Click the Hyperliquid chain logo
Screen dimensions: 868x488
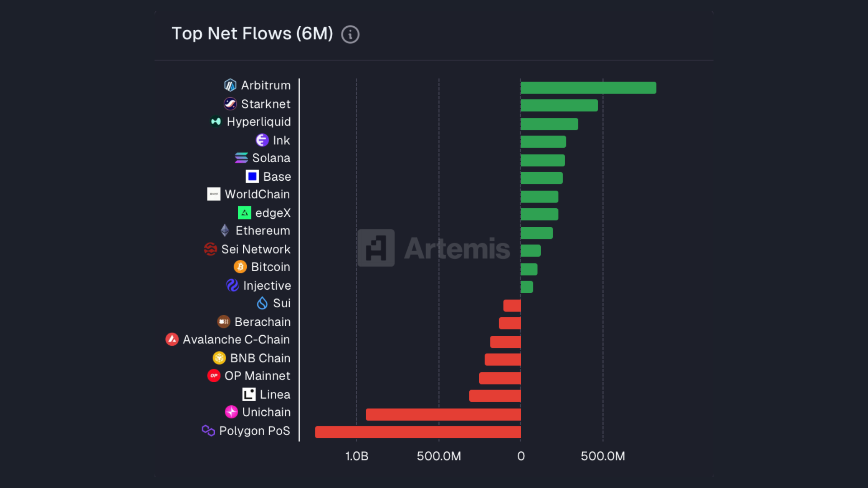[x=216, y=122]
